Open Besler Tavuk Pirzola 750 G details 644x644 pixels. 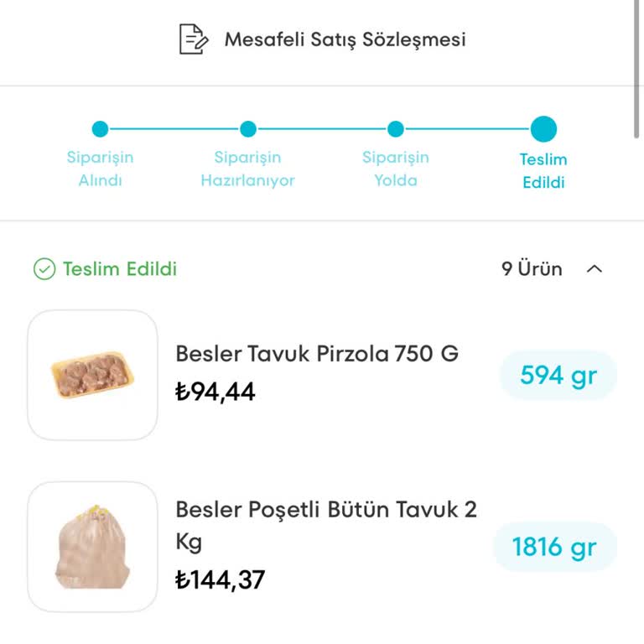point(317,354)
